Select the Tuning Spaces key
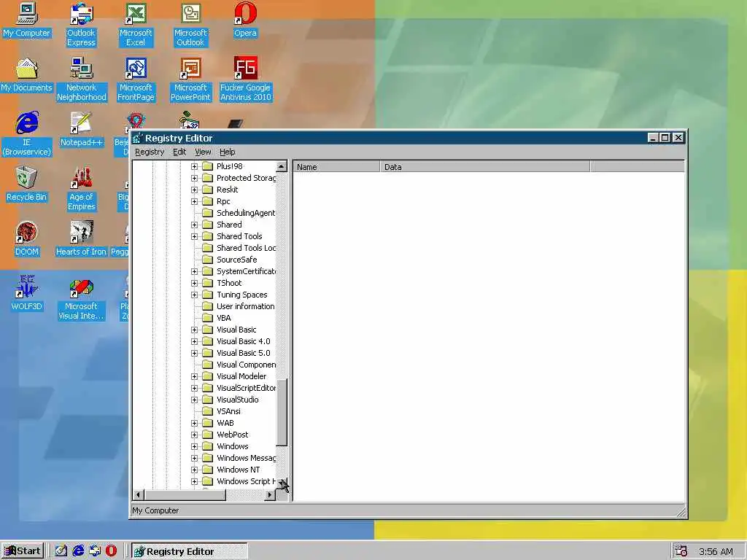The width and height of the screenshot is (747, 560). [x=241, y=295]
